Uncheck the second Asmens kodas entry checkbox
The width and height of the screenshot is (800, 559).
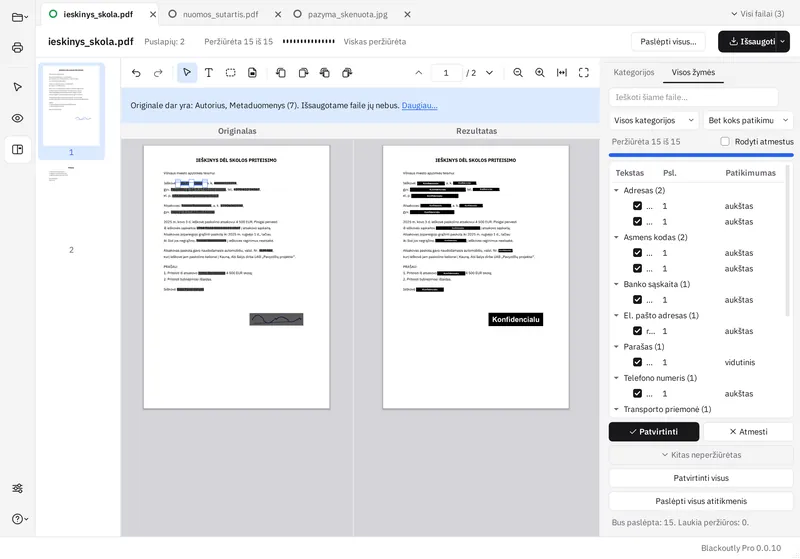click(637, 269)
